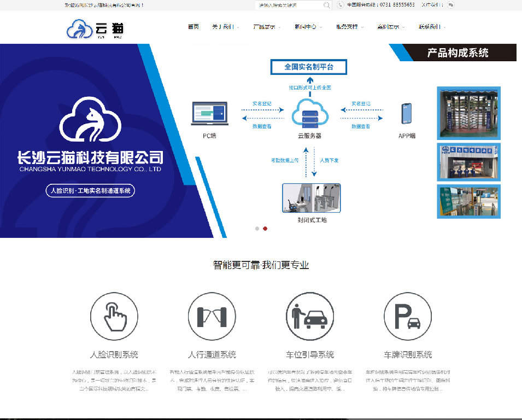Open the 首页 home menu item
Screen dimensions: 522x420
pos(193,27)
